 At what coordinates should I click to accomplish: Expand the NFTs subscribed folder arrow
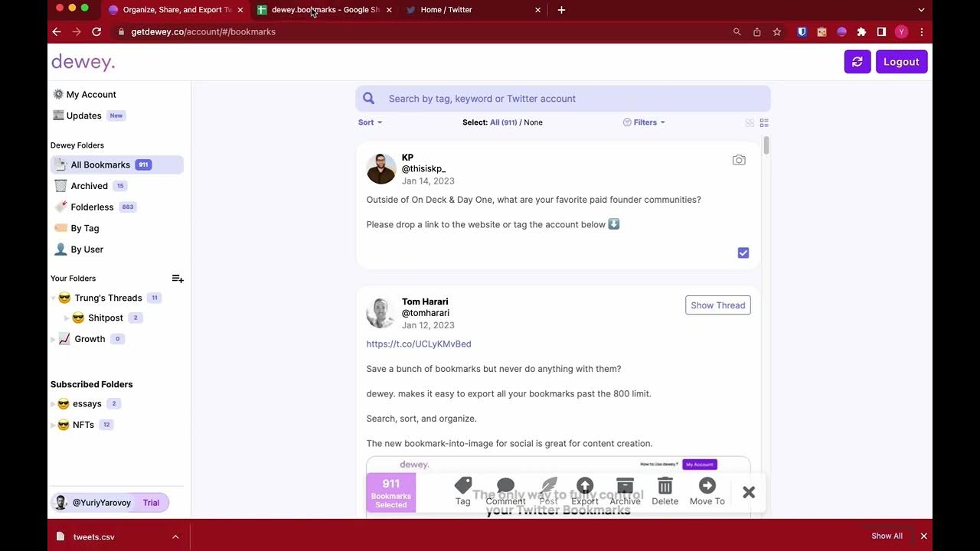click(54, 425)
